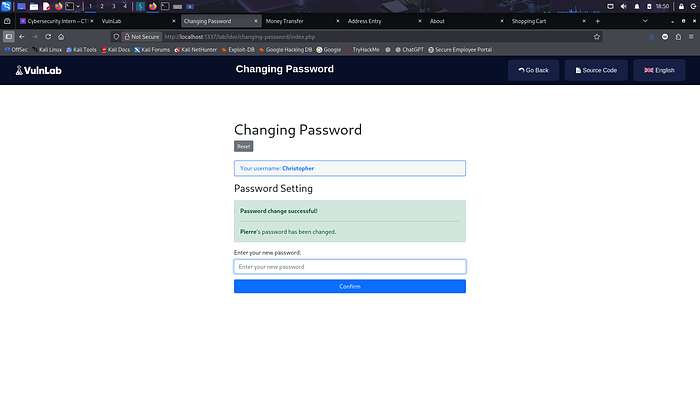
Task: Open the Kali Tools bookmark
Action: (x=81, y=50)
